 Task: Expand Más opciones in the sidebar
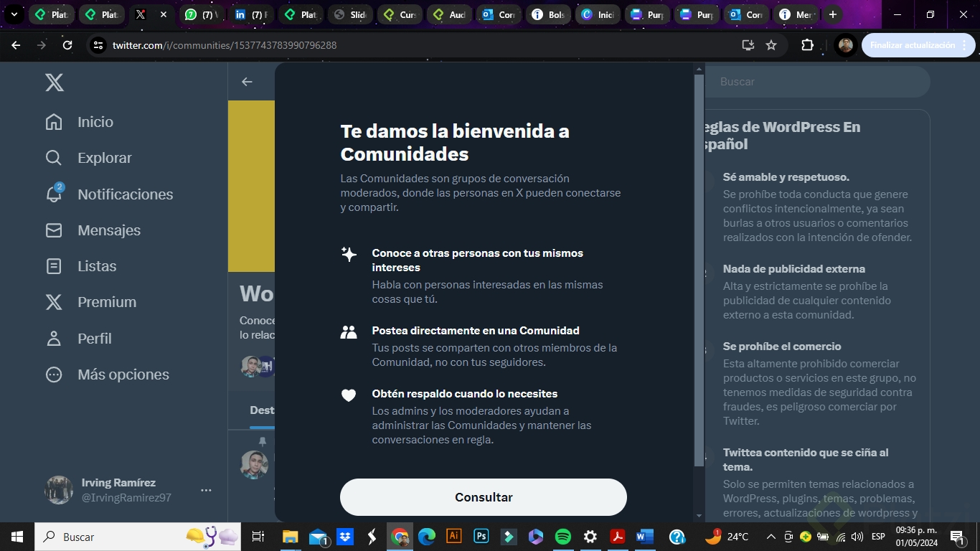tap(108, 375)
